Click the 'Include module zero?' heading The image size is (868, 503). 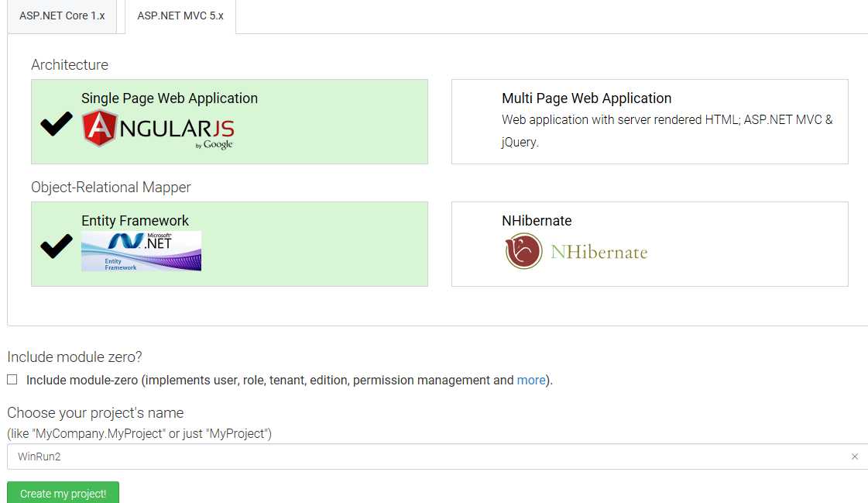pyautogui.click(x=75, y=357)
